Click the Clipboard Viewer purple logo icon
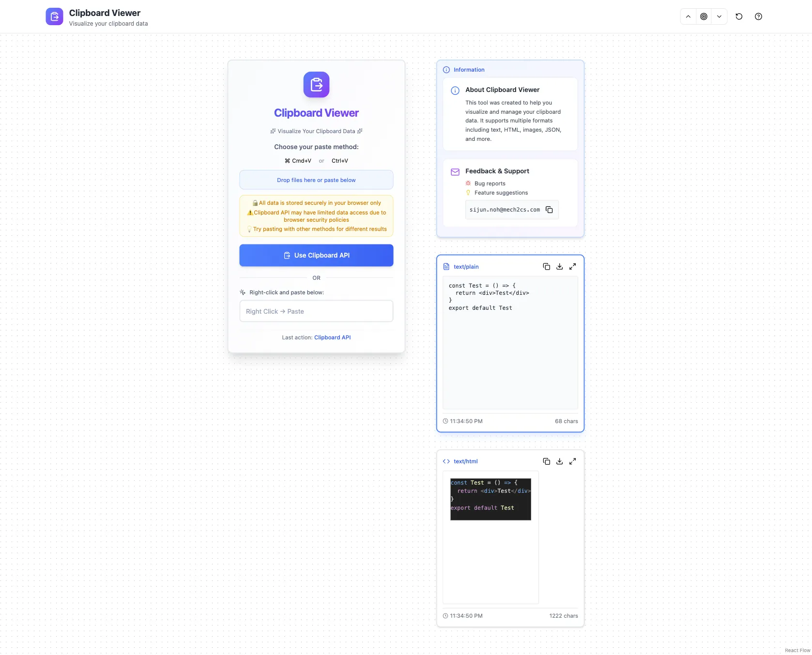Screen dimensions: 812x655 coord(54,16)
